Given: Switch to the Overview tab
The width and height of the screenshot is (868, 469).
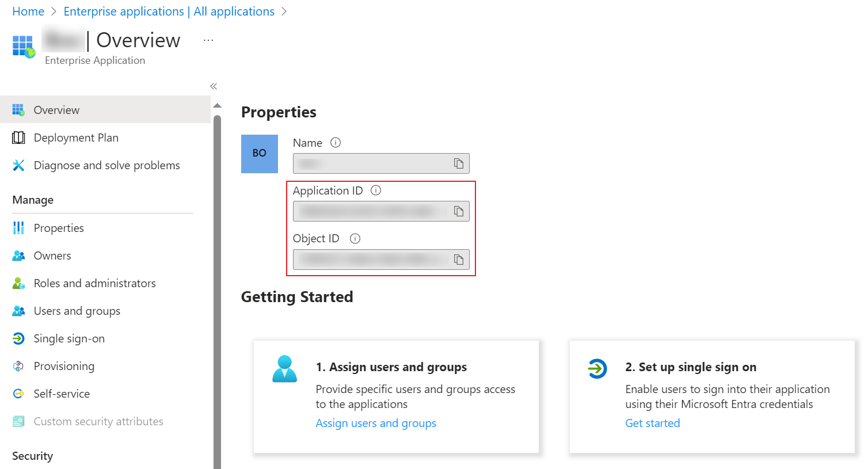Looking at the screenshot, I should [56, 109].
